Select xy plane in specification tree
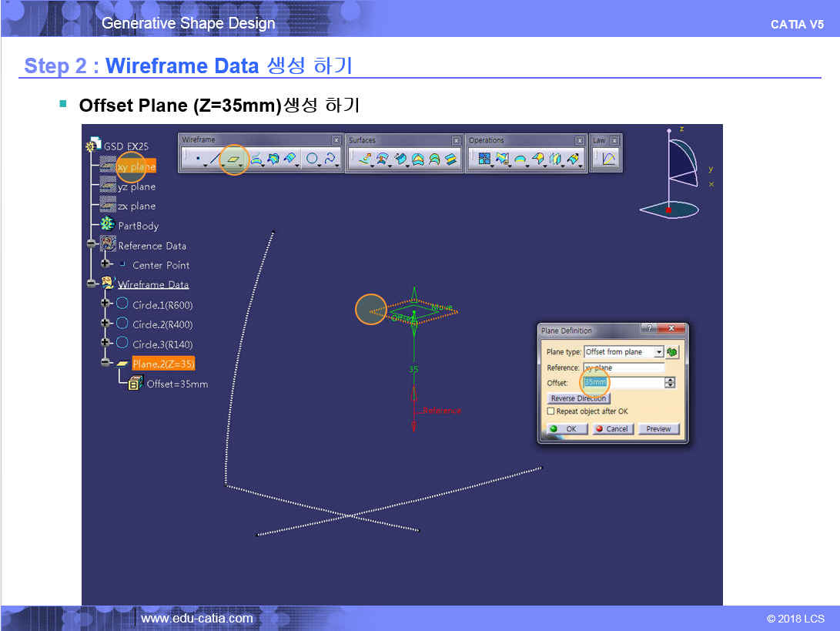Screen dimensions: 840x631 136,166
